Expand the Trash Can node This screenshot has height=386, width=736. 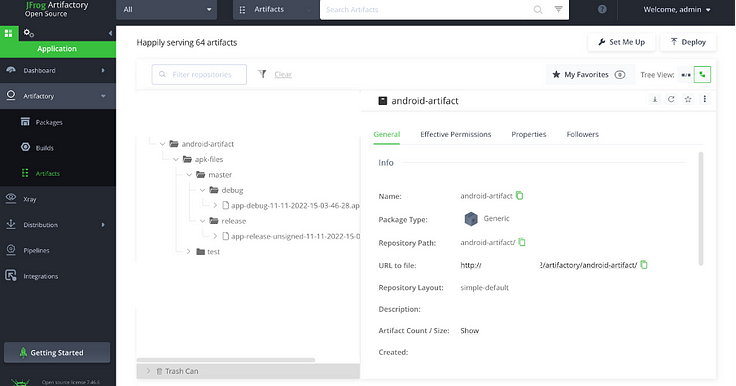click(148, 371)
